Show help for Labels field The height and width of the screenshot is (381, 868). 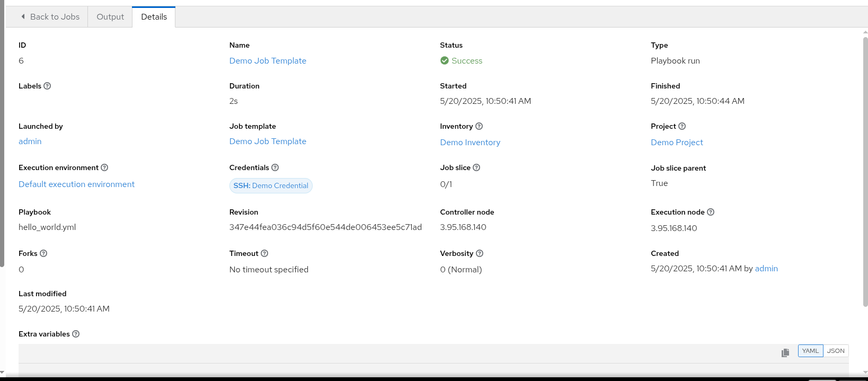point(47,86)
